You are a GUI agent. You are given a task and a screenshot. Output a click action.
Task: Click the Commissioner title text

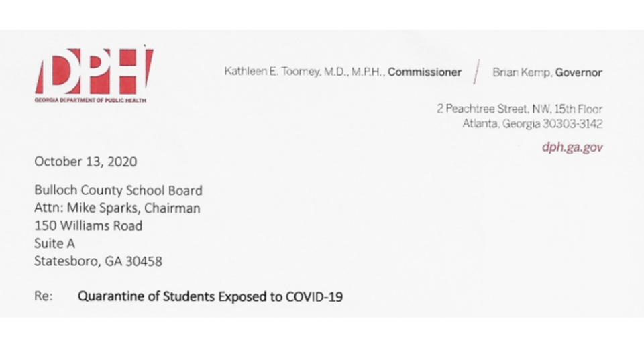tap(425, 72)
